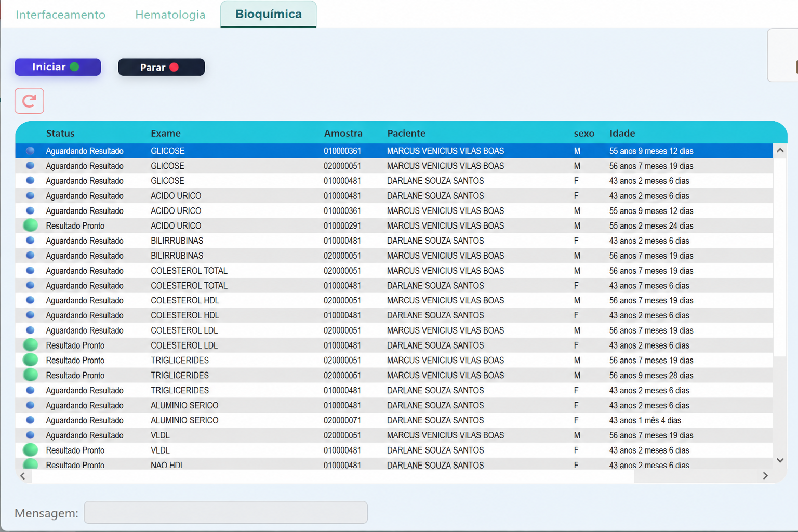Screen dimensions: 798x532
Task: Click blue status dot of GLICOSE 020000051 row
Action: click(30, 166)
